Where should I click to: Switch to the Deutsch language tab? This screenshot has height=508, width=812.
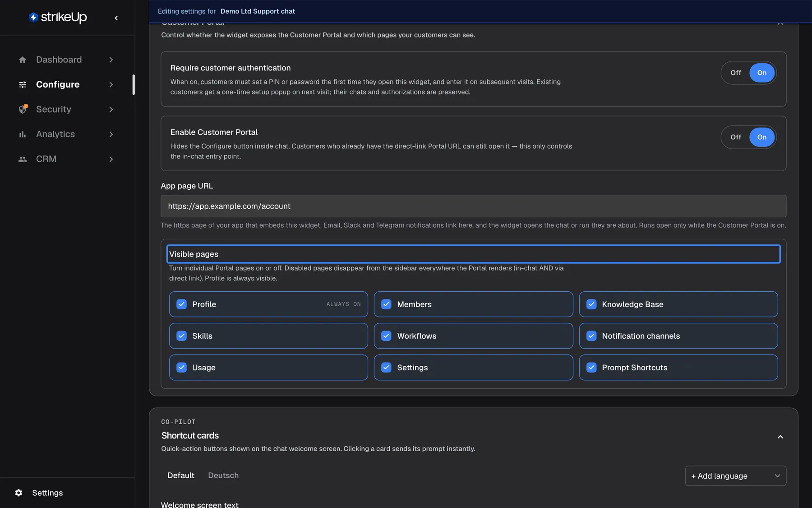[223, 475]
